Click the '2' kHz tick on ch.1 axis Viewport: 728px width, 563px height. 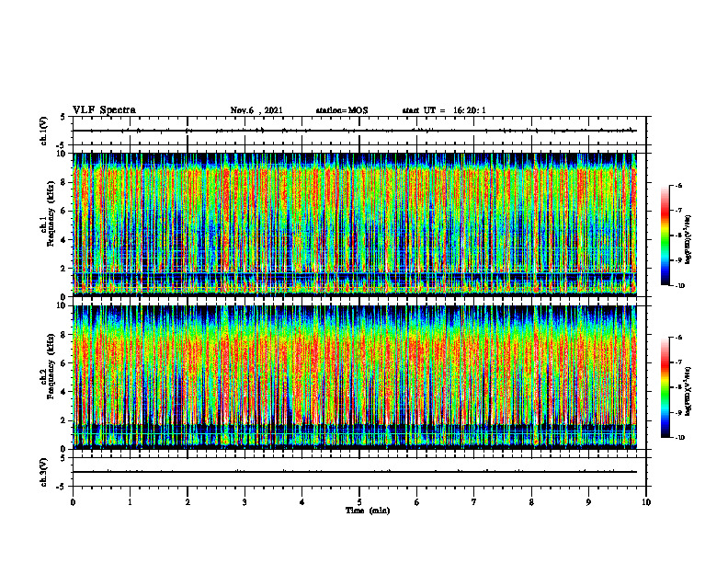coord(64,269)
